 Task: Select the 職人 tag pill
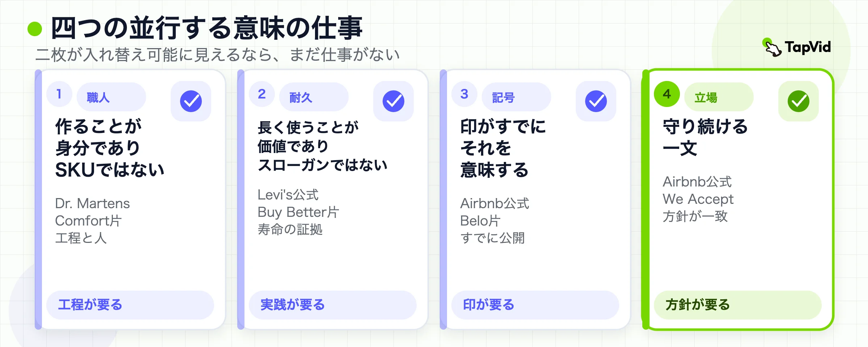111,97
